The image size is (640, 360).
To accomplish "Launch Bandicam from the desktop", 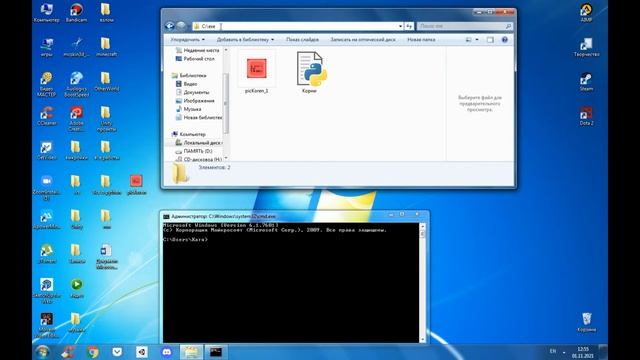I will point(76,13).
